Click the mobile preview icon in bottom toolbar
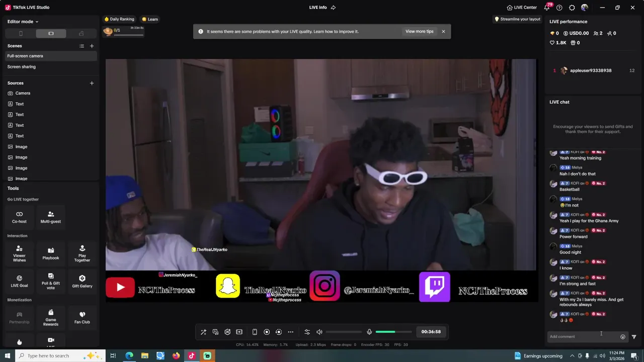 tap(255, 332)
